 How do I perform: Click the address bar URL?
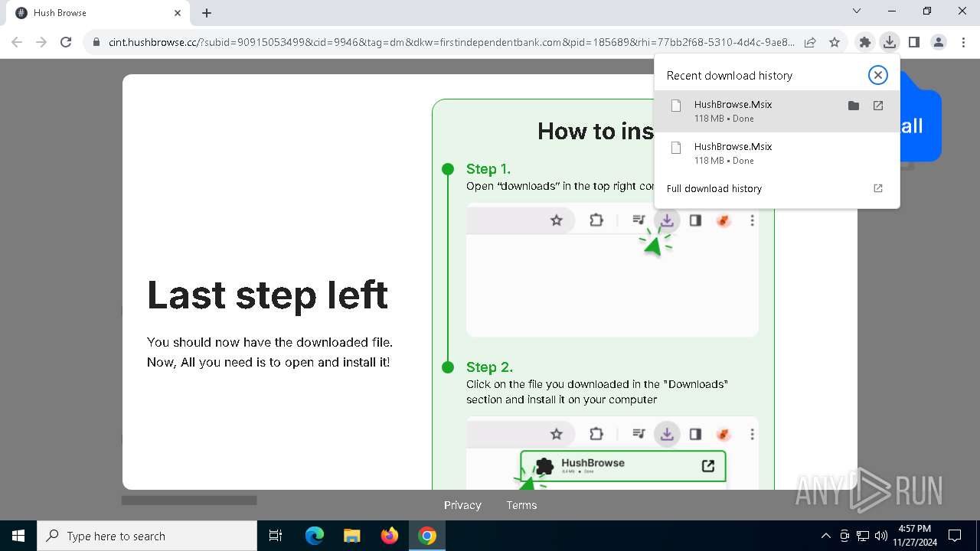pyautogui.click(x=452, y=42)
